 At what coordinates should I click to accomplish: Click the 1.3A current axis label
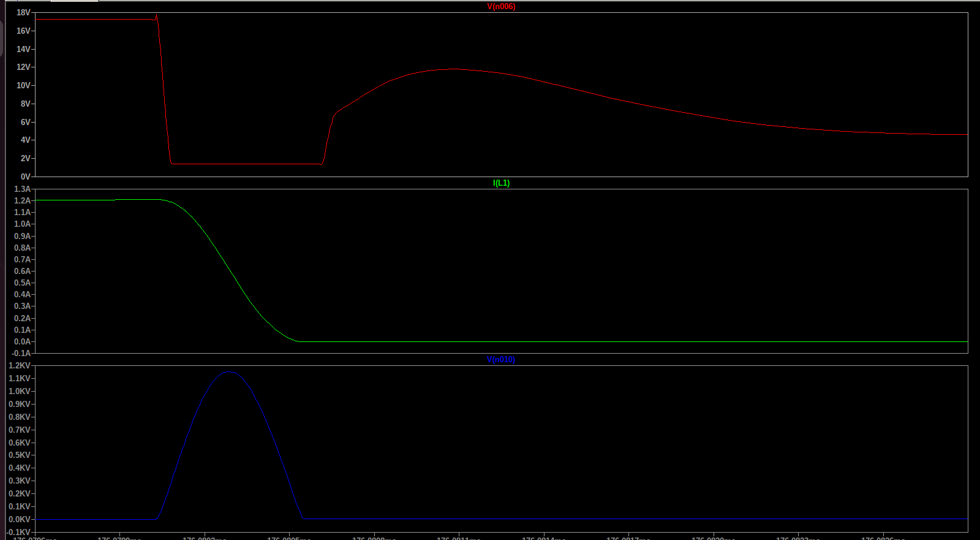(22, 189)
